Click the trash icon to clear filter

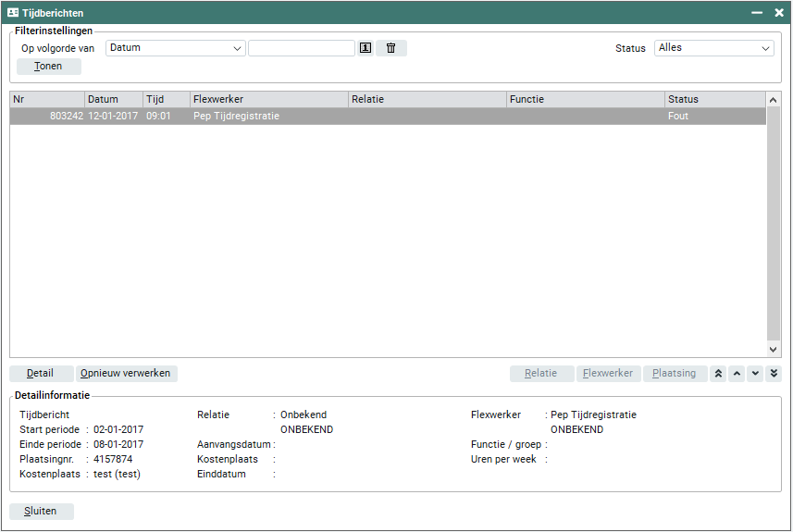(390, 48)
